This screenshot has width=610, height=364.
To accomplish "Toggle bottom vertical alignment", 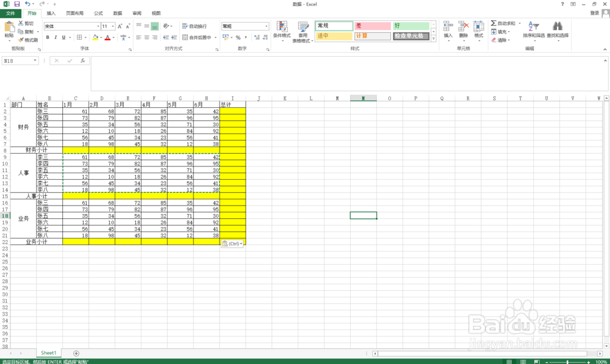I will [155, 26].
